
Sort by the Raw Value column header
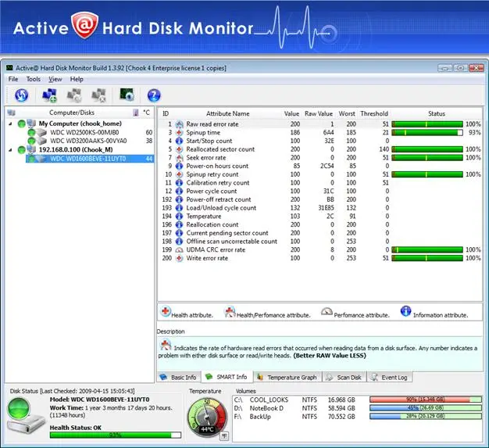point(319,113)
